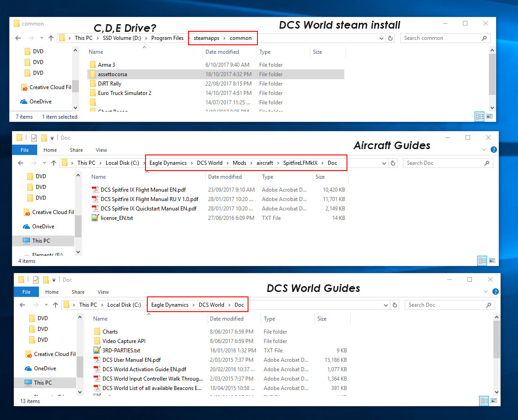This screenshot has height=420, width=518.
Task: Expand address history dropdown in Aircraft Guides window
Action: [384, 163]
